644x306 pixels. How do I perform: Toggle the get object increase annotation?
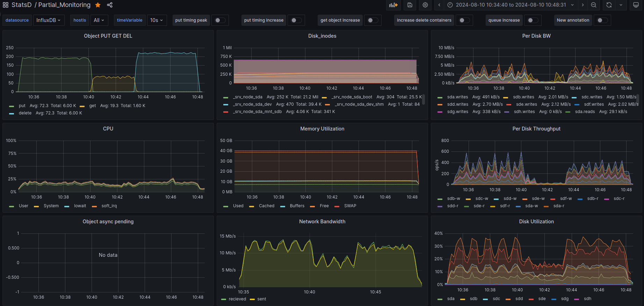pos(372,20)
